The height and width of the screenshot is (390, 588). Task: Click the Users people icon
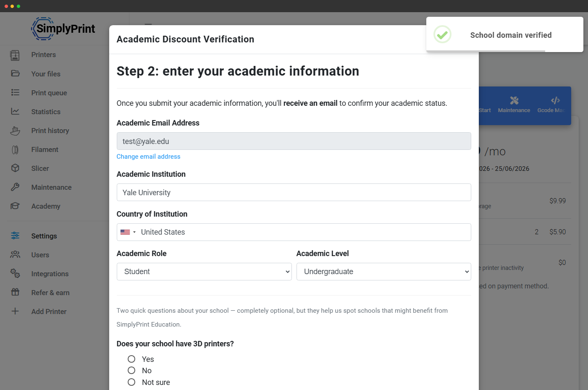pos(15,254)
